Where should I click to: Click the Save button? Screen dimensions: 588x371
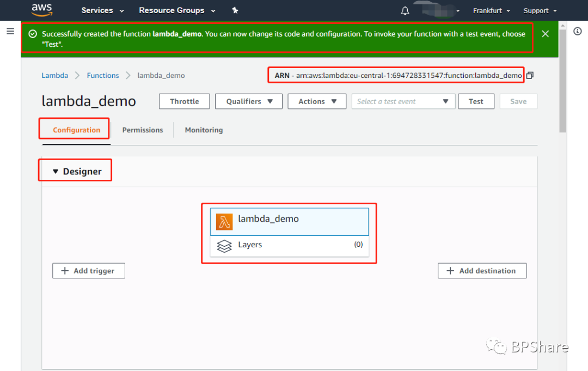tap(518, 101)
